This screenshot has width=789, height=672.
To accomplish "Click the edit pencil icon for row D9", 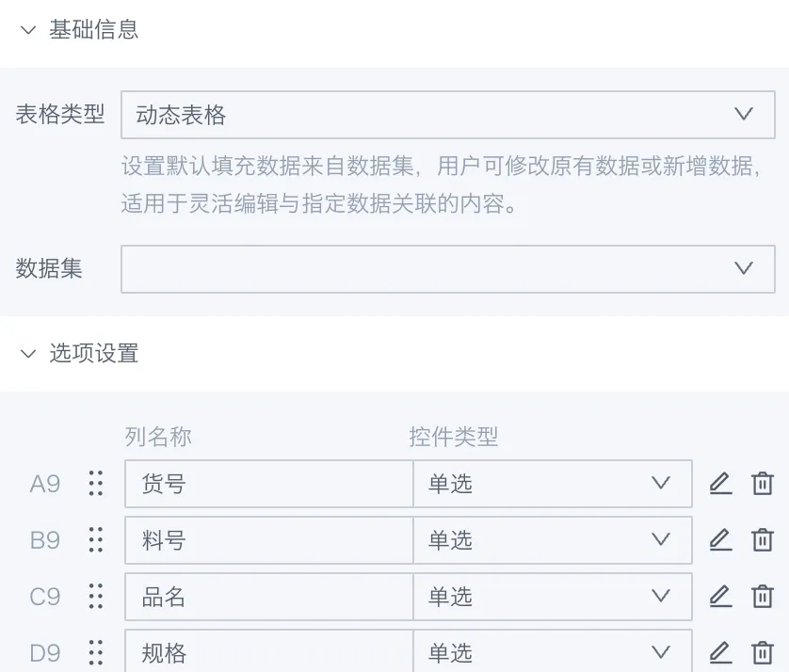I will click(x=719, y=652).
